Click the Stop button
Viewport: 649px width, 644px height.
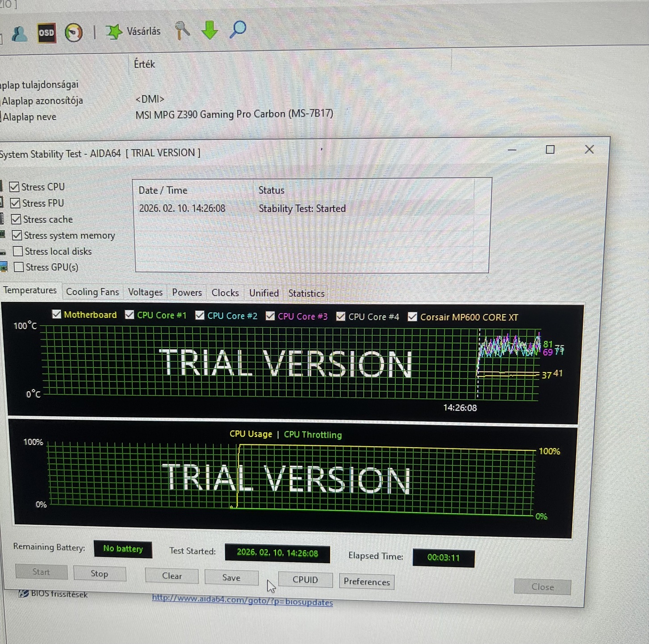(x=100, y=573)
